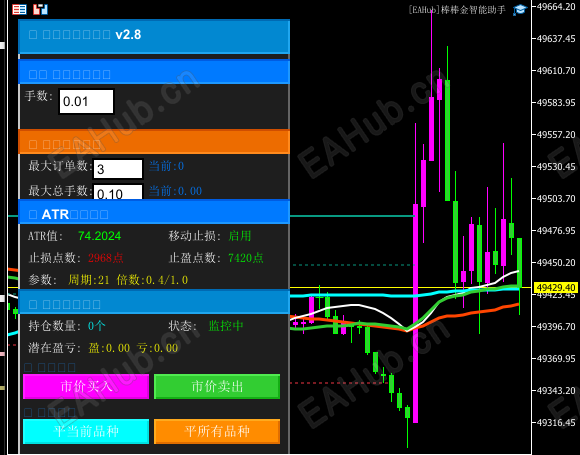
Task: Click 当前:0.00 next to 最大总手数
Action: coord(175,191)
